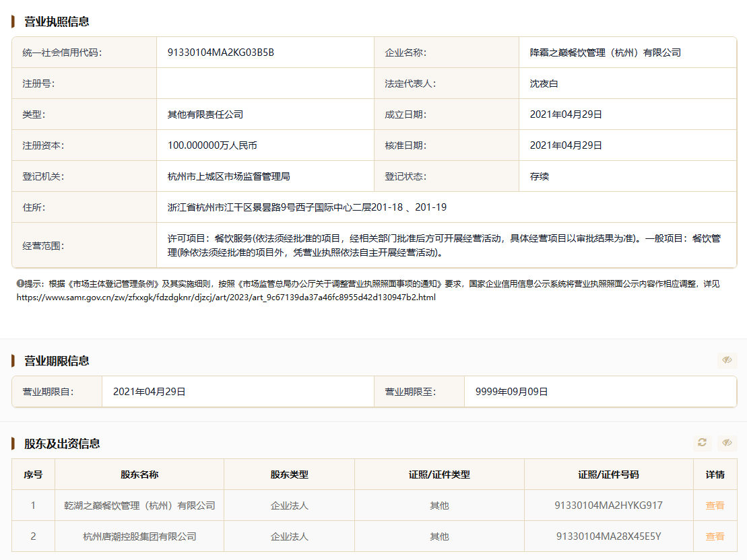The image size is (747, 560).
Task: Click the 统一社会信用代码 label
Action: pyautogui.click(x=62, y=53)
